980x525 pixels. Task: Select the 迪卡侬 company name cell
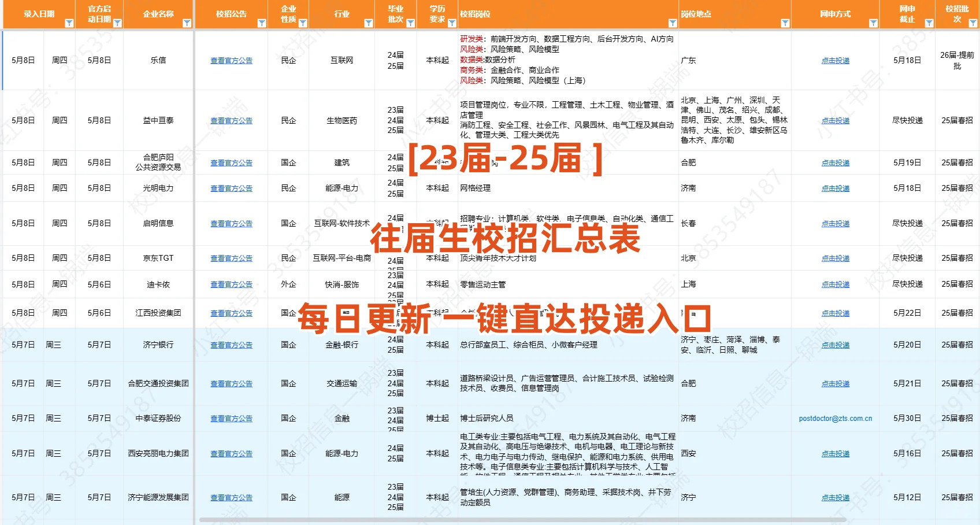click(x=158, y=284)
